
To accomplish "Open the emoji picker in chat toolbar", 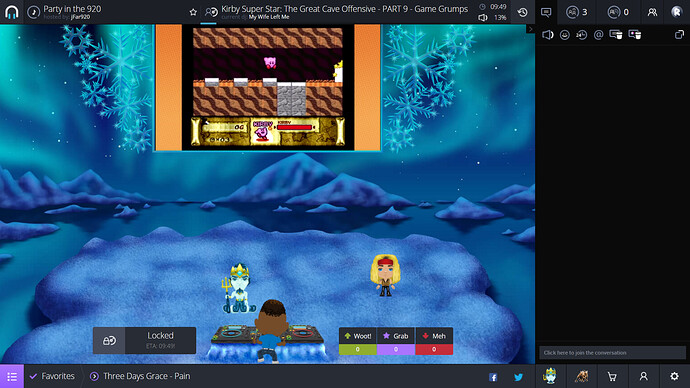I will tap(565, 35).
